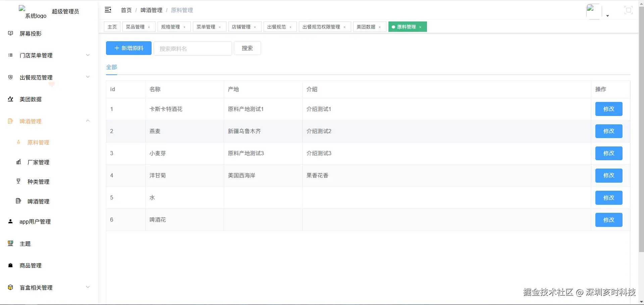Open 厂家管理 in the sidebar

(39, 162)
